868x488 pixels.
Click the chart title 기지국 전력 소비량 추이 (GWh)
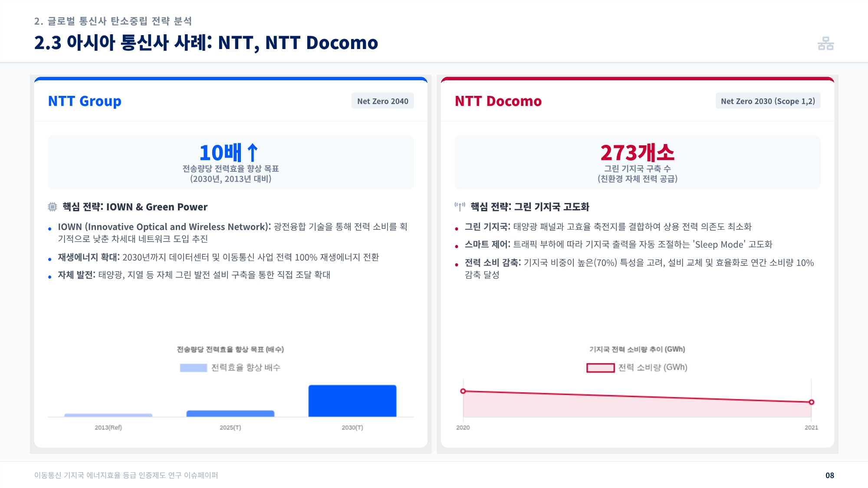click(x=637, y=349)
